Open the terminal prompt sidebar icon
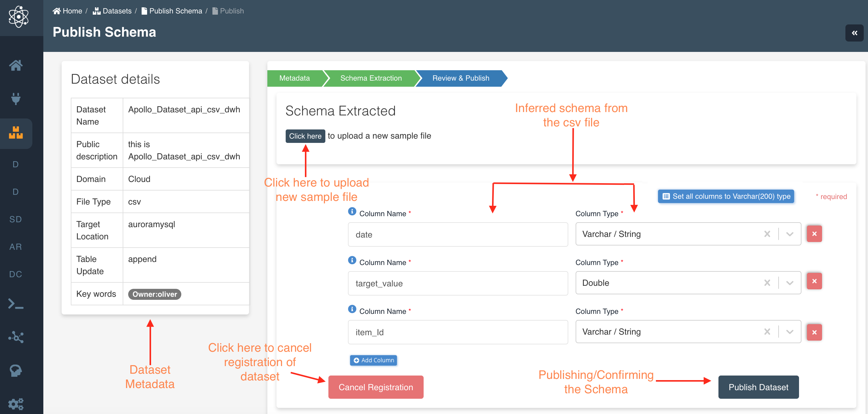The image size is (868, 414). (16, 304)
